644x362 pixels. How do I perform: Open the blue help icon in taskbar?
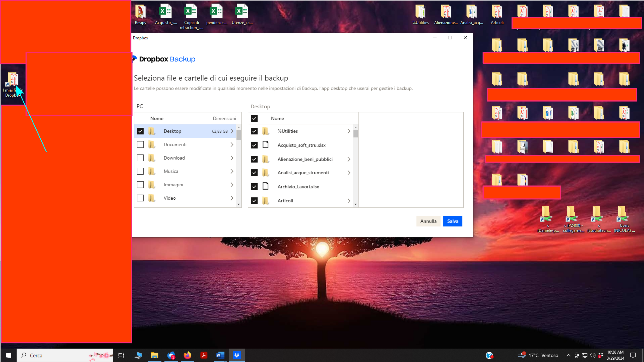click(489, 355)
